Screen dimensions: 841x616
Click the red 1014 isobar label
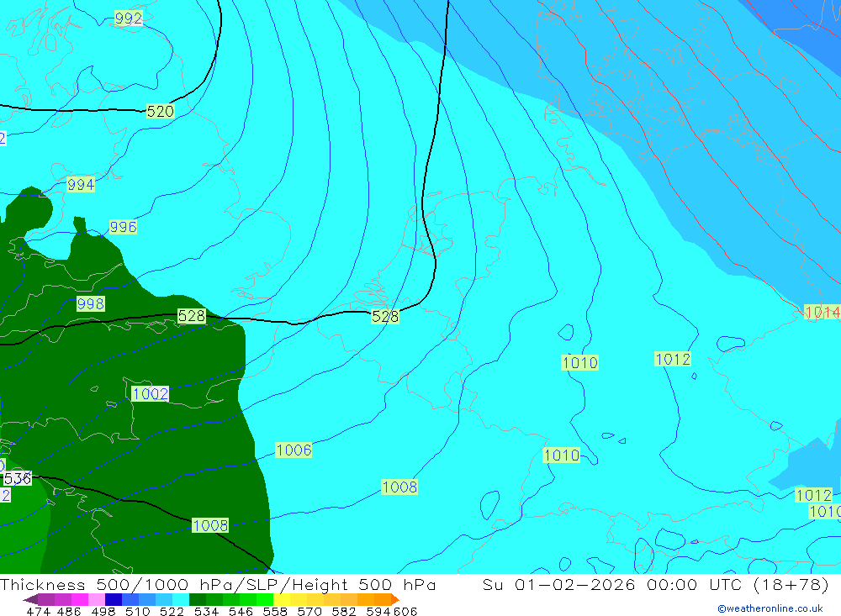(x=822, y=312)
